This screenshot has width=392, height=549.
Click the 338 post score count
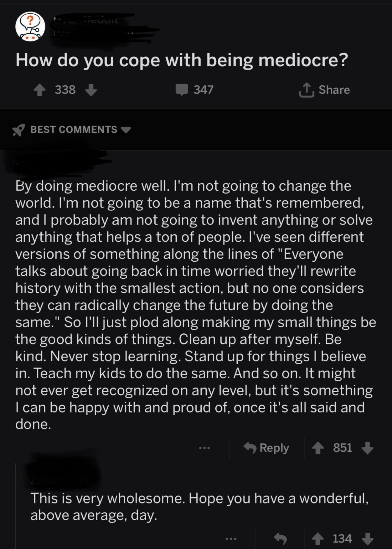(x=65, y=90)
